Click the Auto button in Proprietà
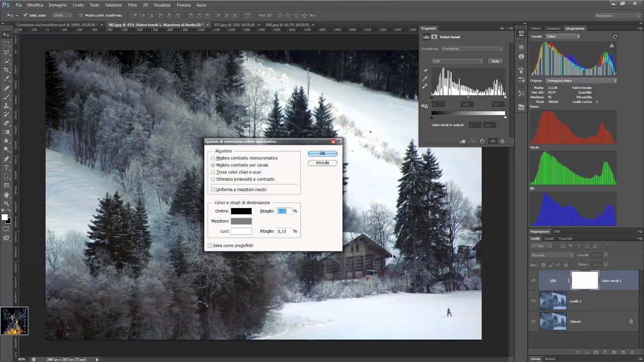Viewport: 644px width, 362px height. [496, 61]
